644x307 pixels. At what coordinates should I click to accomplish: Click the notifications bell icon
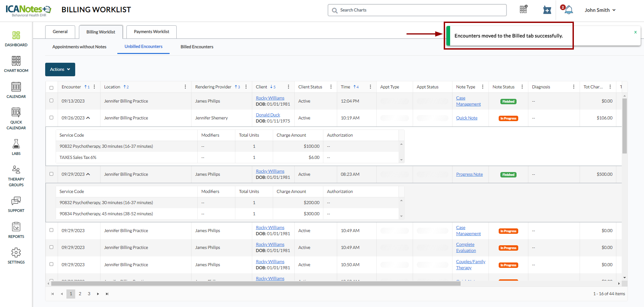point(568,10)
